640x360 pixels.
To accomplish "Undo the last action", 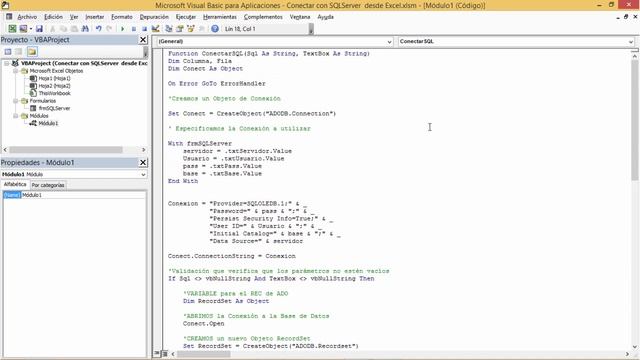I will point(98,29).
